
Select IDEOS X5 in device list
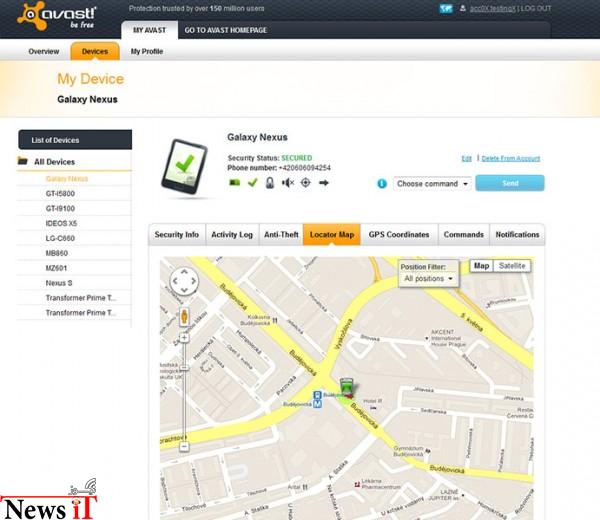click(x=61, y=223)
